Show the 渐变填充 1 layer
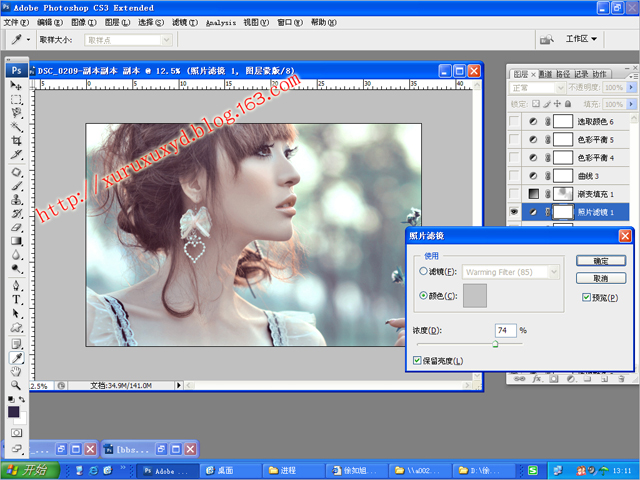The width and height of the screenshot is (640, 480). 514,193
